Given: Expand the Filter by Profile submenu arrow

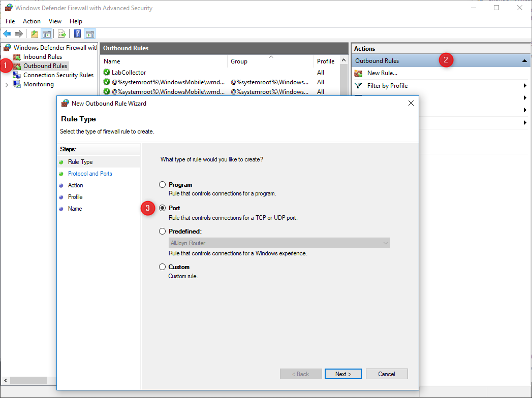Looking at the screenshot, I should [x=525, y=85].
